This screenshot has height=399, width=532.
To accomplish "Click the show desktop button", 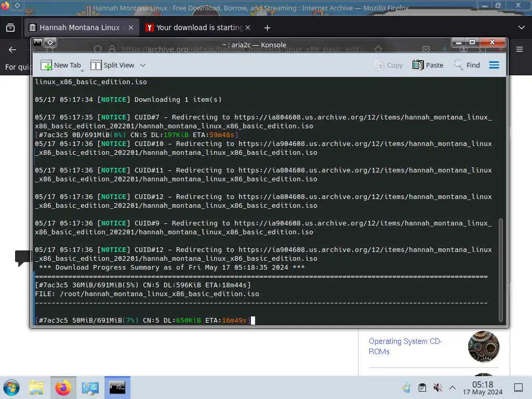I will tap(518, 388).
